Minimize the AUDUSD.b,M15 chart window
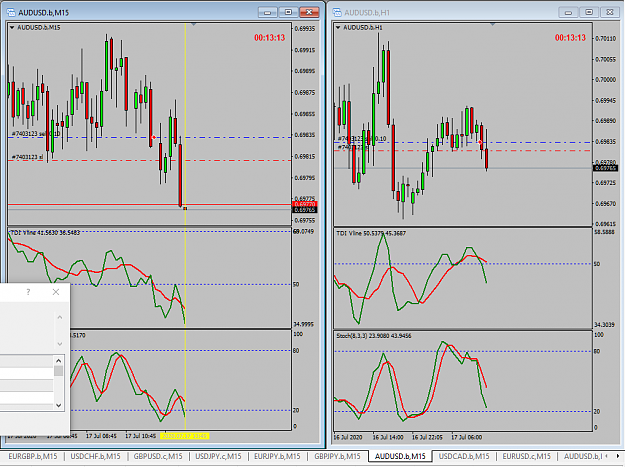 click(x=267, y=12)
